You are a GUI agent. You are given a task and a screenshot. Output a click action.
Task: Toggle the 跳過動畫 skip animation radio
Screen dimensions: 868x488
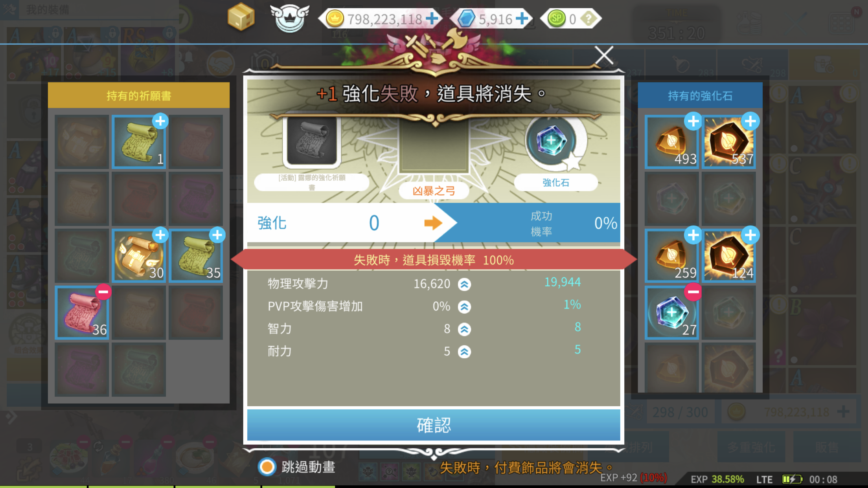tap(267, 467)
